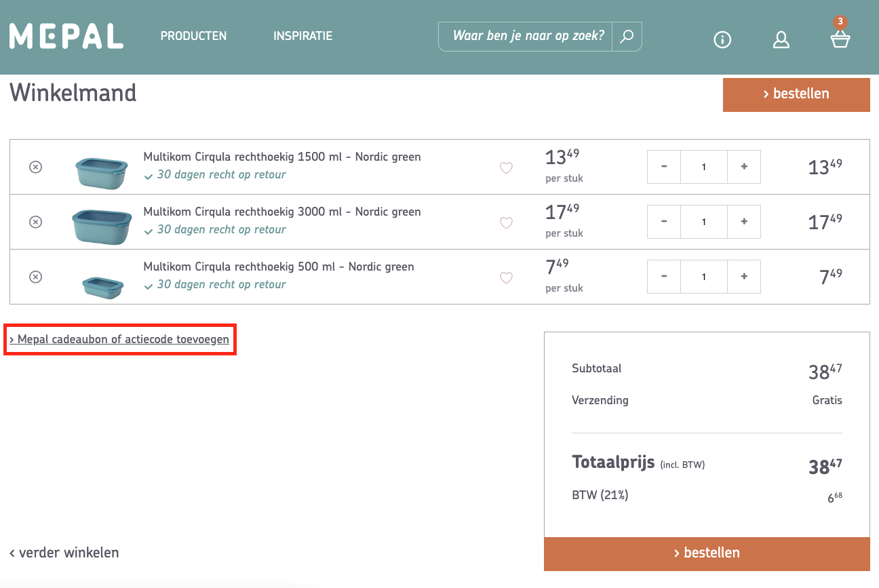Click the 3000 ml container thumbnail
This screenshot has height=588, width=879.
pos(101,227)
